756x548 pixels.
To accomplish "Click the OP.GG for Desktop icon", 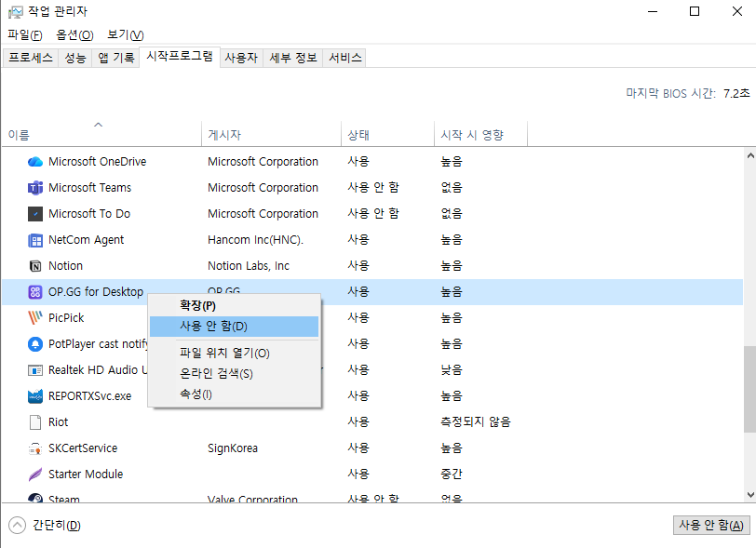I will click(x=35, y=291).
